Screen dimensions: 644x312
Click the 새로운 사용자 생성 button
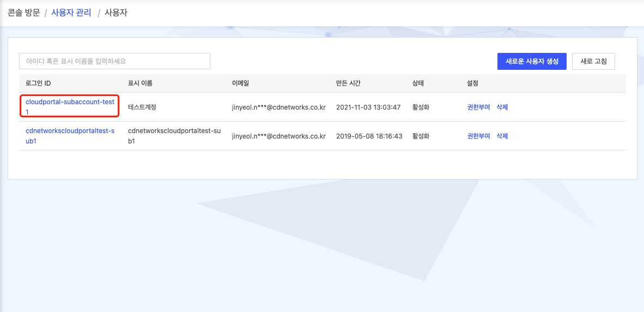point(532,61)
